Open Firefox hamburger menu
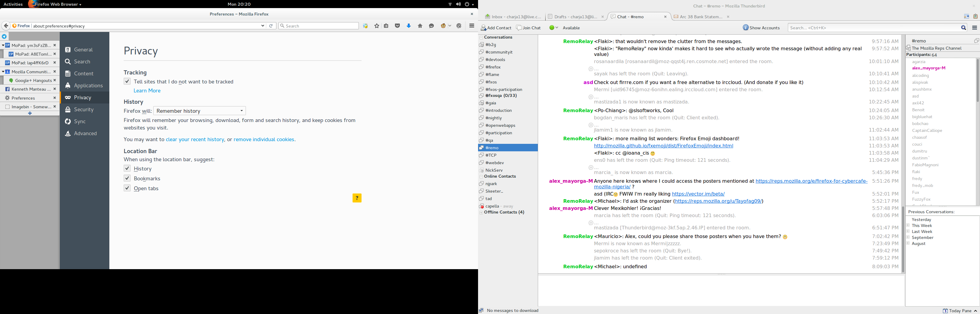This screenshot has height=314, width=980. tap(472, 26)
